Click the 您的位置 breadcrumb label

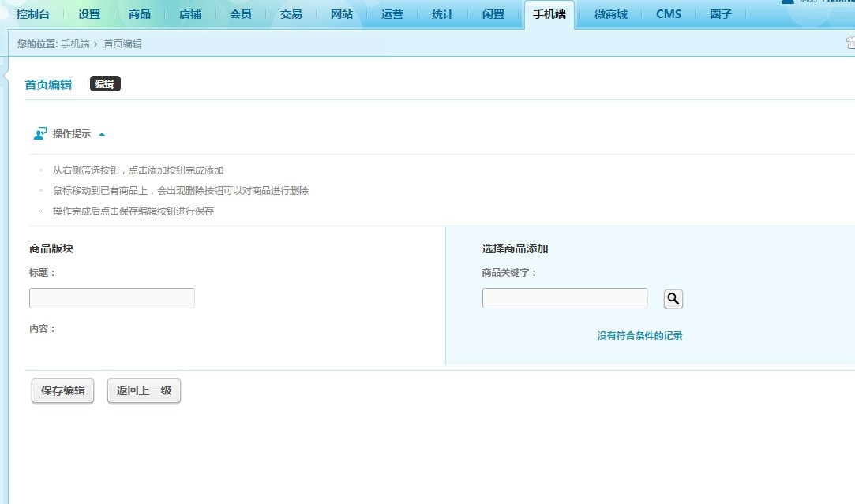[x=37, y=44]
